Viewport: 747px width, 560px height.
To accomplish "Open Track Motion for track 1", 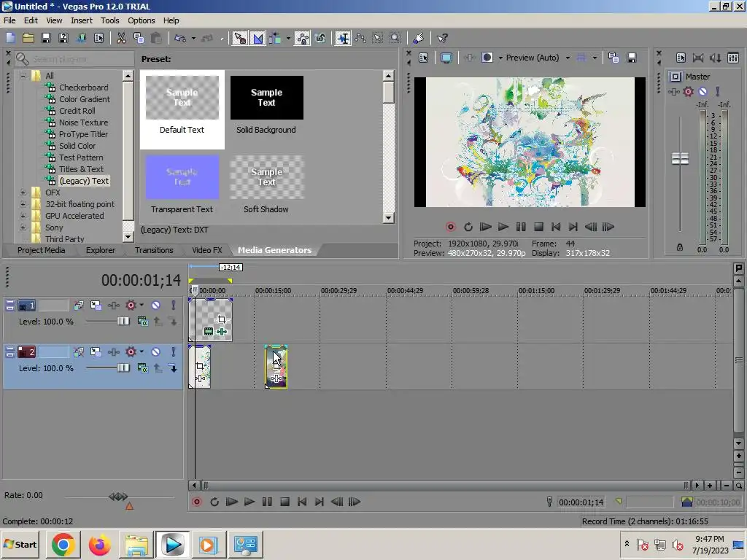I will pyautogui.click(x=96, y=306).
